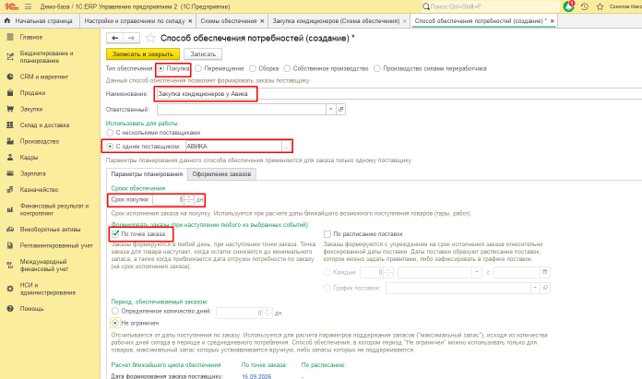Expand the Каждые period unit dropdown
The height and width of the screenshot is (379, 642).
(476, 272)
